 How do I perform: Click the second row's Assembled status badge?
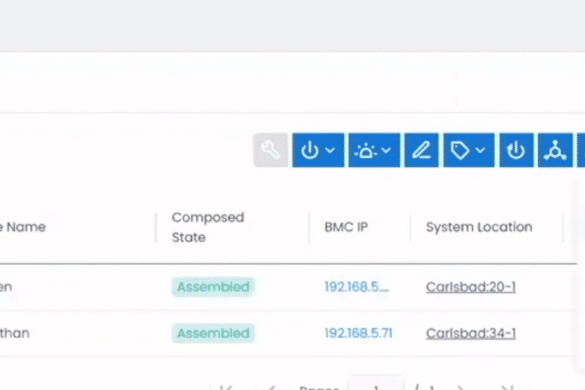point(213,333)
